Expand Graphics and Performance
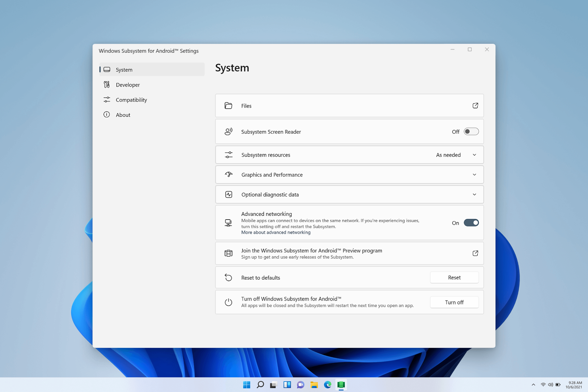This screenshot has height=392, width=588. point(474,175)
